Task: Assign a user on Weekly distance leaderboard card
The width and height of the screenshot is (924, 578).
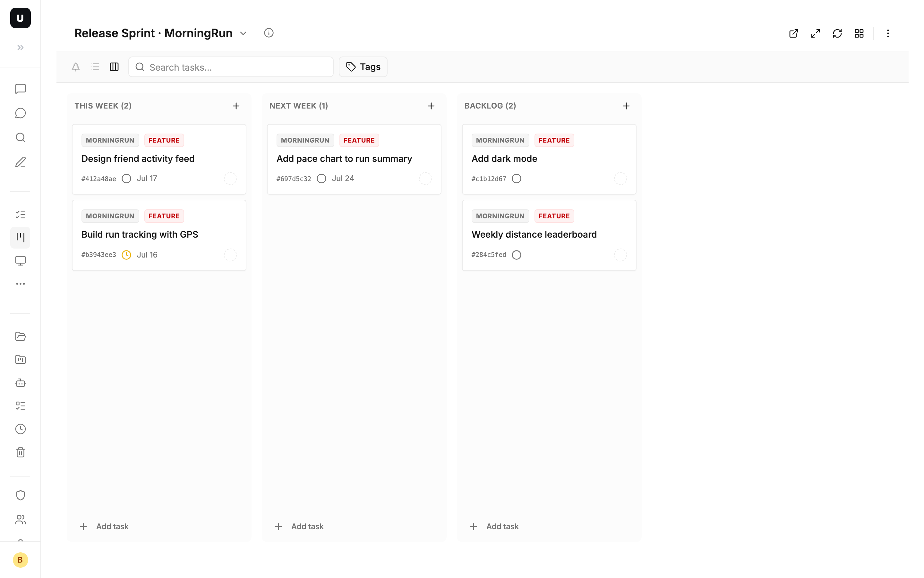Action: [620, 255]
